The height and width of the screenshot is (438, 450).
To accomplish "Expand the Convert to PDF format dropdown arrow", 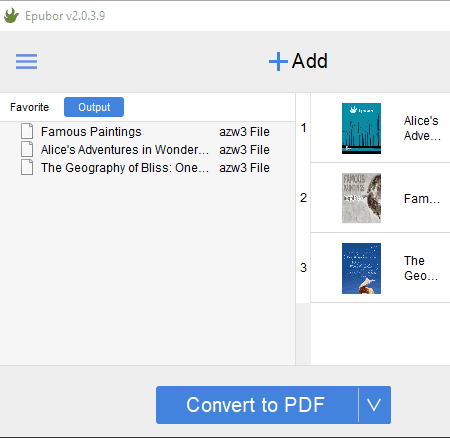I will pyautogui.click(x=374, y=405).
